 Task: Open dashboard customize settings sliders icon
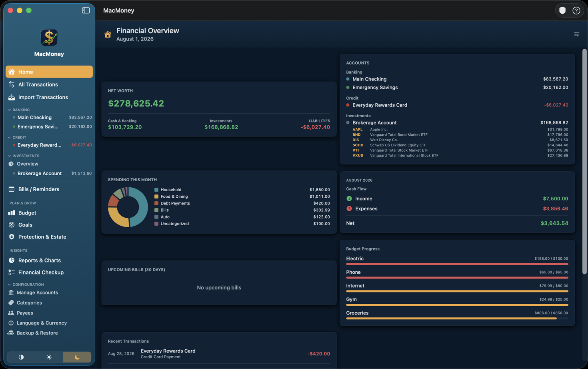[576, 34]
